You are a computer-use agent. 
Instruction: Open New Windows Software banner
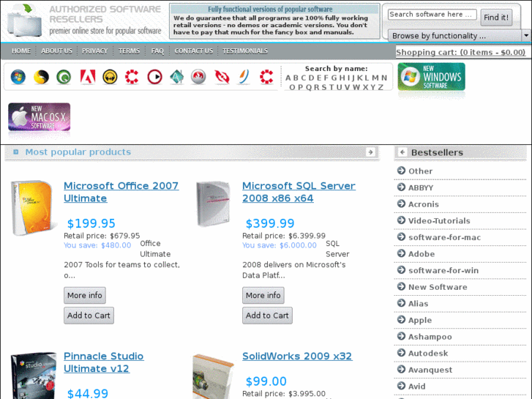coord(431,77)
